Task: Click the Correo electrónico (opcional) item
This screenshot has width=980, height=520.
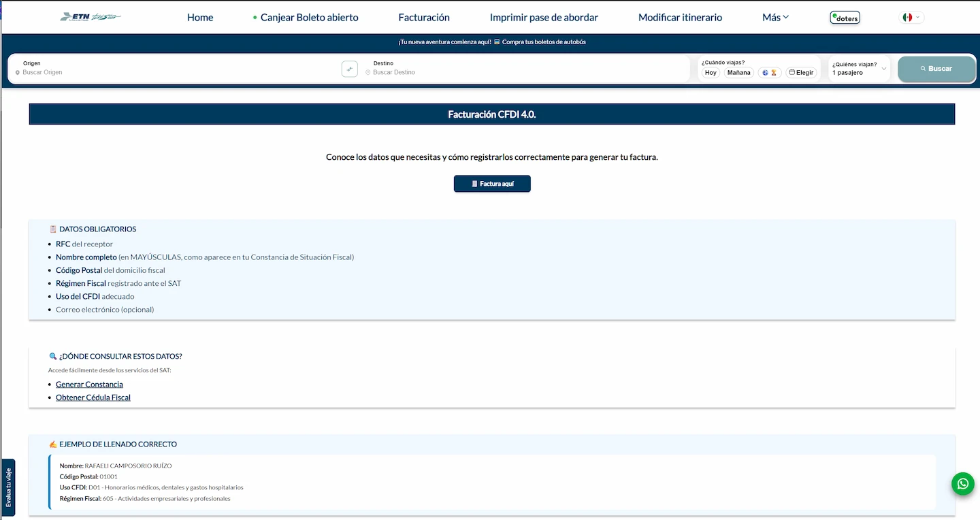Action: tap(105, 310)
